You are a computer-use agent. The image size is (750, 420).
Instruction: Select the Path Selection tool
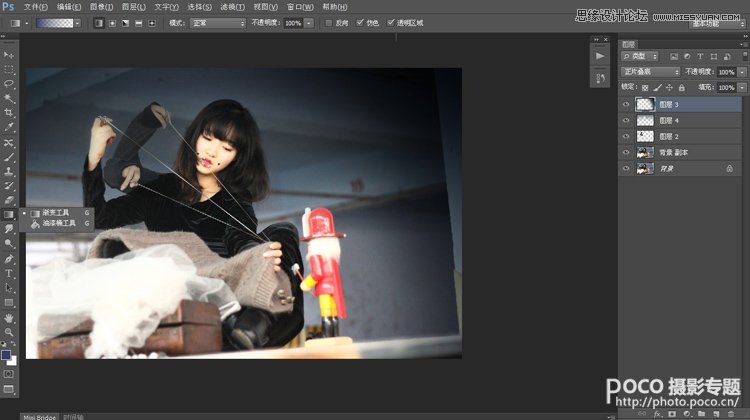pyautogui.click(x=9, y=288)
